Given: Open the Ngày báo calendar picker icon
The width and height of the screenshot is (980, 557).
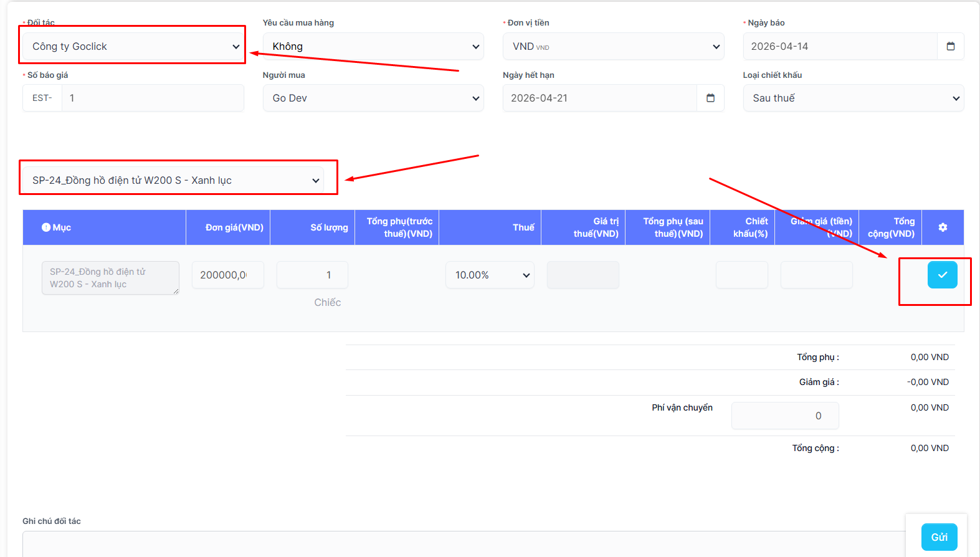Looking at the screenshot, I should coord(950,46).
